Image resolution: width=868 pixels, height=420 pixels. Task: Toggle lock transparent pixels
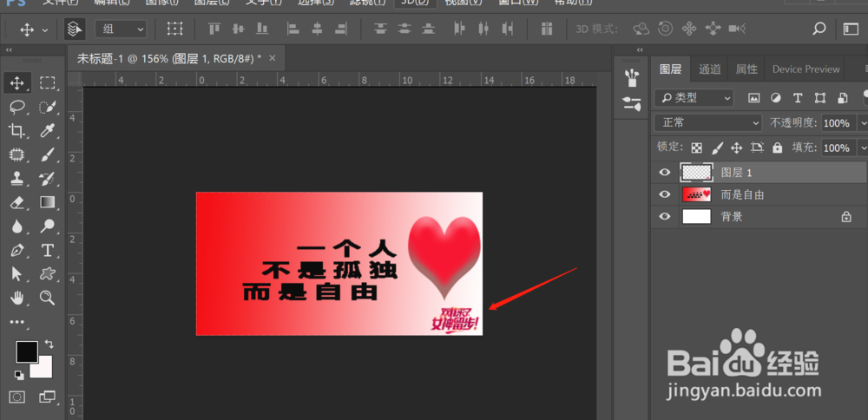click(697, 148)
